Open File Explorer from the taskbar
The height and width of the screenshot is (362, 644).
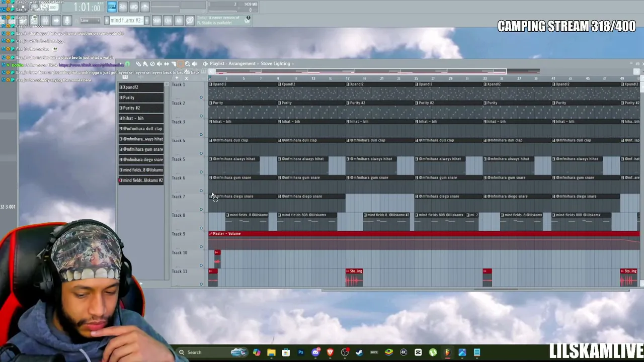tap(271, 352)
